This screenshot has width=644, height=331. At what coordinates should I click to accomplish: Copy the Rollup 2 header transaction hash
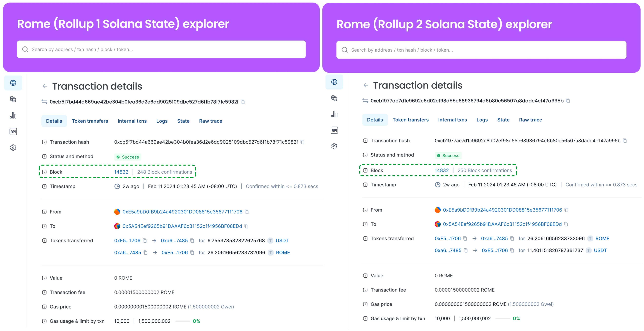568,101
